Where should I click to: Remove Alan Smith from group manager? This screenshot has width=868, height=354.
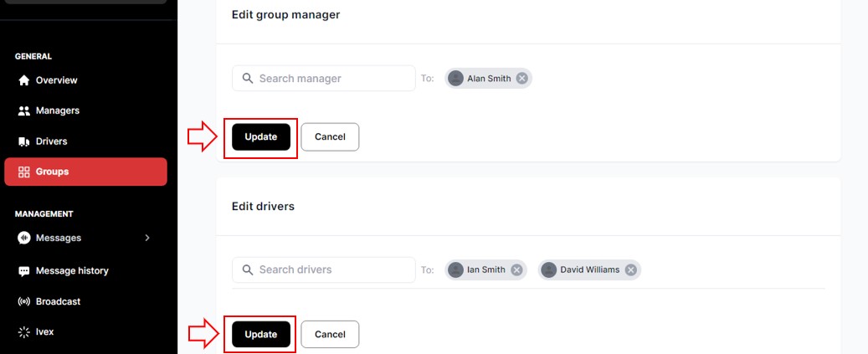[x=521, y=78]
